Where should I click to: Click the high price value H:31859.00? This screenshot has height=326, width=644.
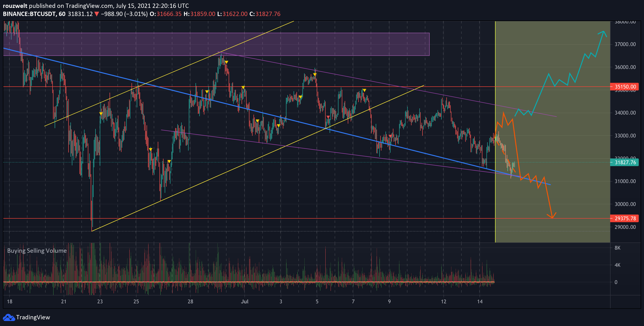click(x=199, y=14)
